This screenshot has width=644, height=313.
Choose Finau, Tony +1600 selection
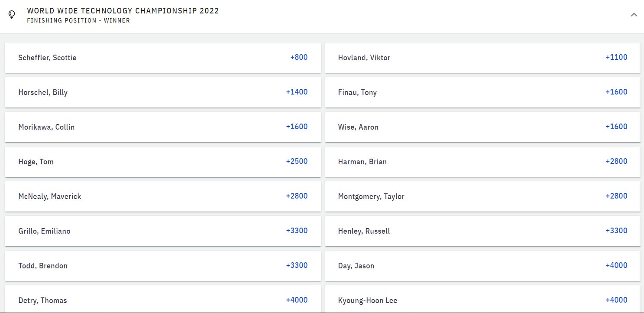pyautogui.click(x=482, y=92)
